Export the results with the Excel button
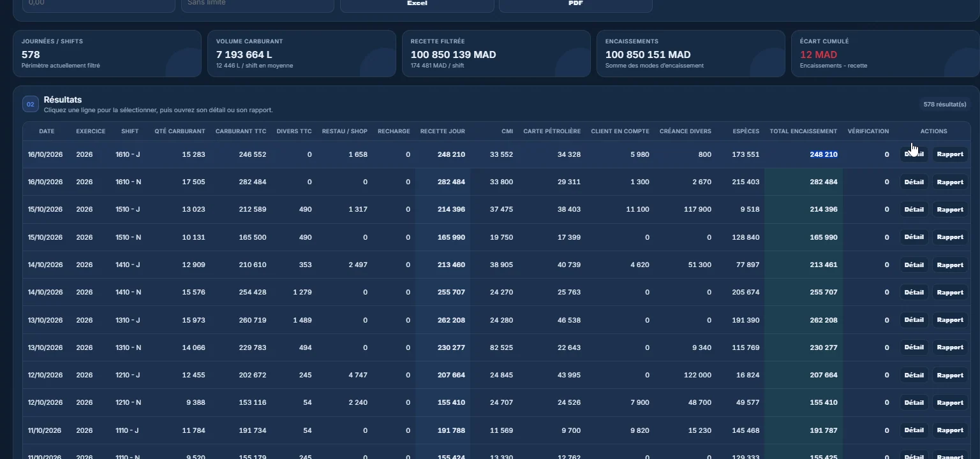980x459 pixels. coord(417,5)
